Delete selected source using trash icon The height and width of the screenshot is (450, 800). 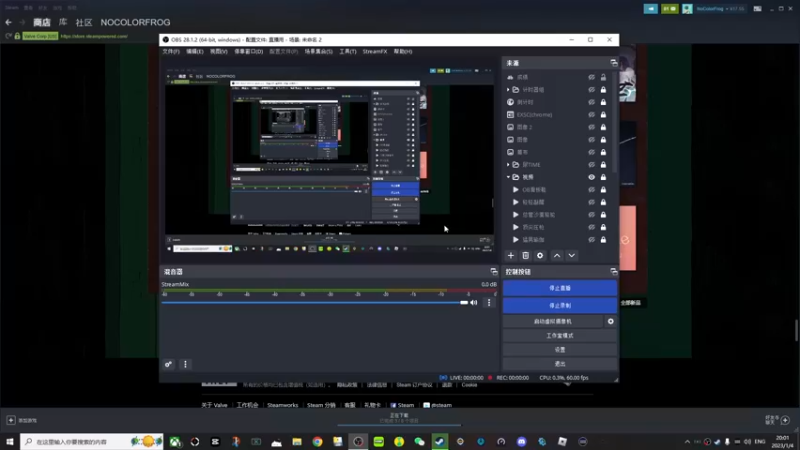pos(526,256)
